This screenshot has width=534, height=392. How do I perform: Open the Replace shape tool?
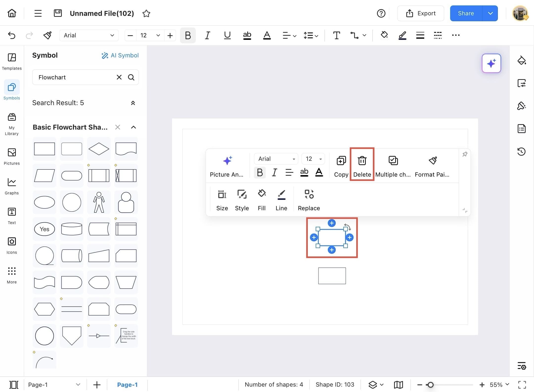coord(309,194)
